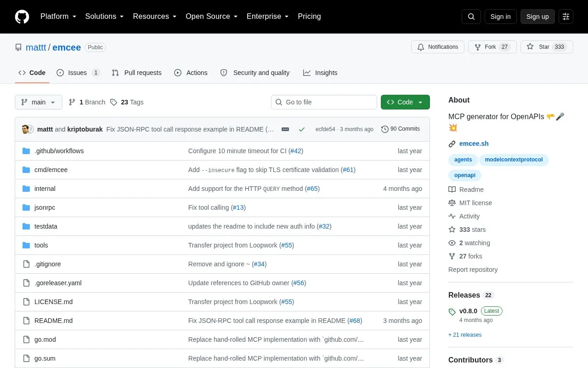The width and height of the screenshot is (588, 368).
Task: Open the v0.8.0 release tag
Action: [468, 311]
